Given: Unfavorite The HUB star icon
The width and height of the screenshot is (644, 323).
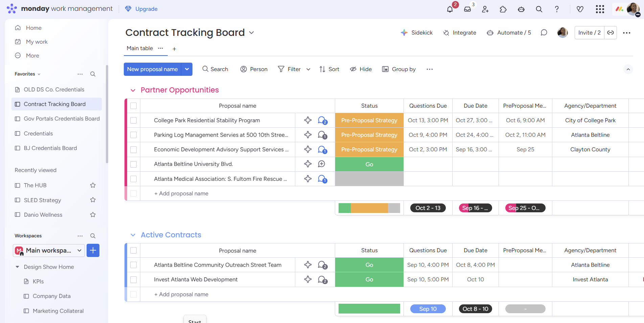Looking at the screenshot, I should pyautogui.click(x=93, y=185).
